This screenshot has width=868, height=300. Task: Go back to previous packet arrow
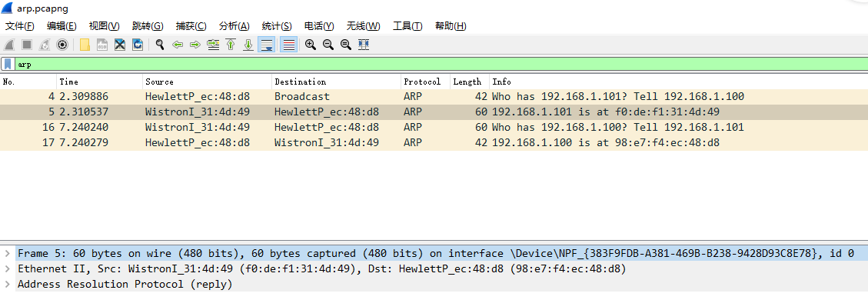coord(178,45)
